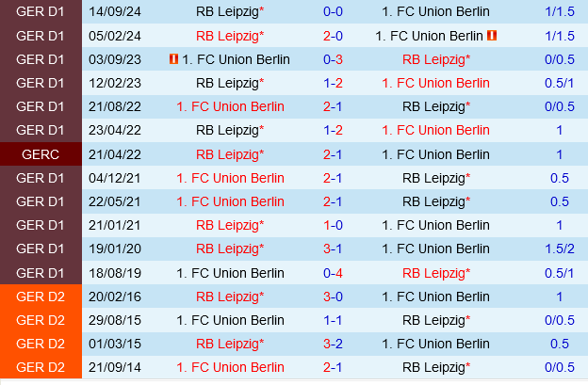Open the 1-1 draw dated 29/08/15
588x385 pixels.
pyautogui.click(x=333, y=320)
